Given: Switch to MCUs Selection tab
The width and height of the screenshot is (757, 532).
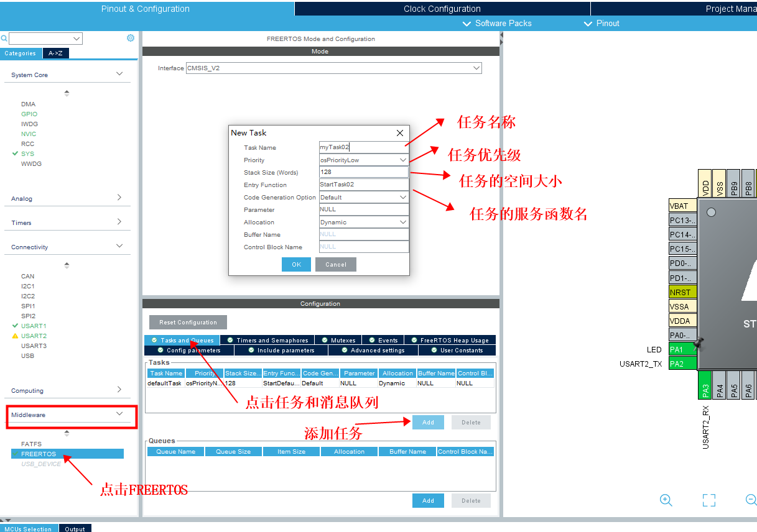Looking at the screenshot, I should [29, 528].
